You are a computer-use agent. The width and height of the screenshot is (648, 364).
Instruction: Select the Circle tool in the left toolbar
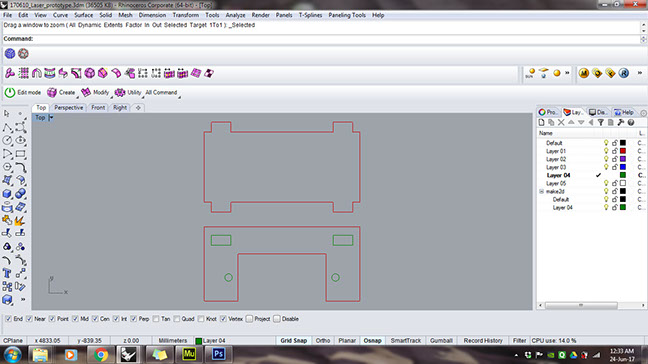(x=7, y=140)
